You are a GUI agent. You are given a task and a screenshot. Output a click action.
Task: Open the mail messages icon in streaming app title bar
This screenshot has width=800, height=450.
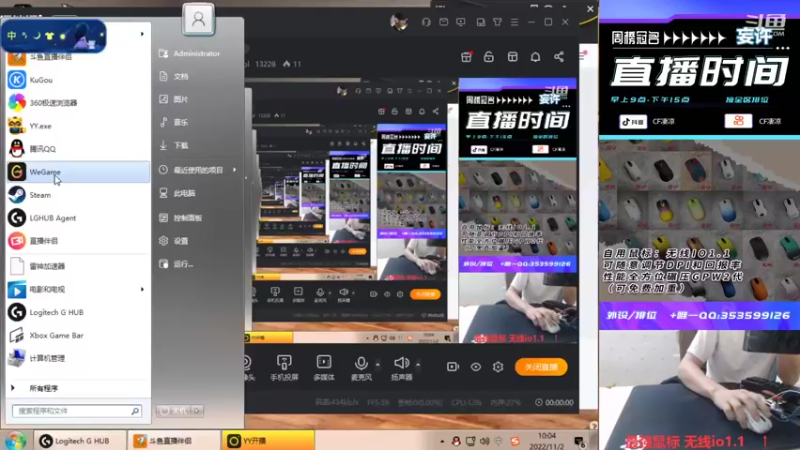pyautogui.click(x=443, y=22)
